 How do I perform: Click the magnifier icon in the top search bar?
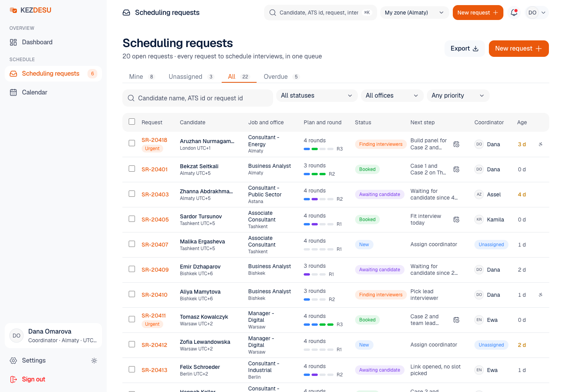[273, 13]
